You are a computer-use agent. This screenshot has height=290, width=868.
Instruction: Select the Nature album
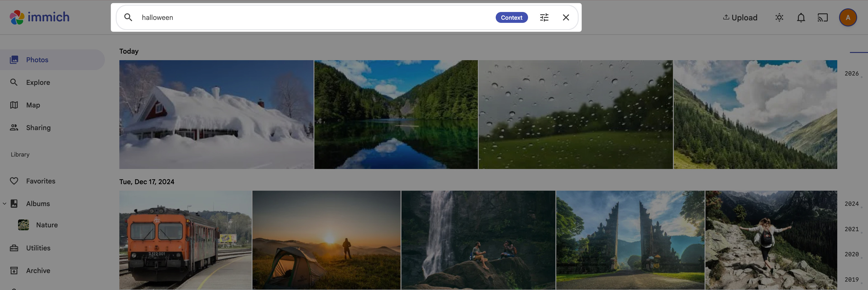click(x=47, y=225)
